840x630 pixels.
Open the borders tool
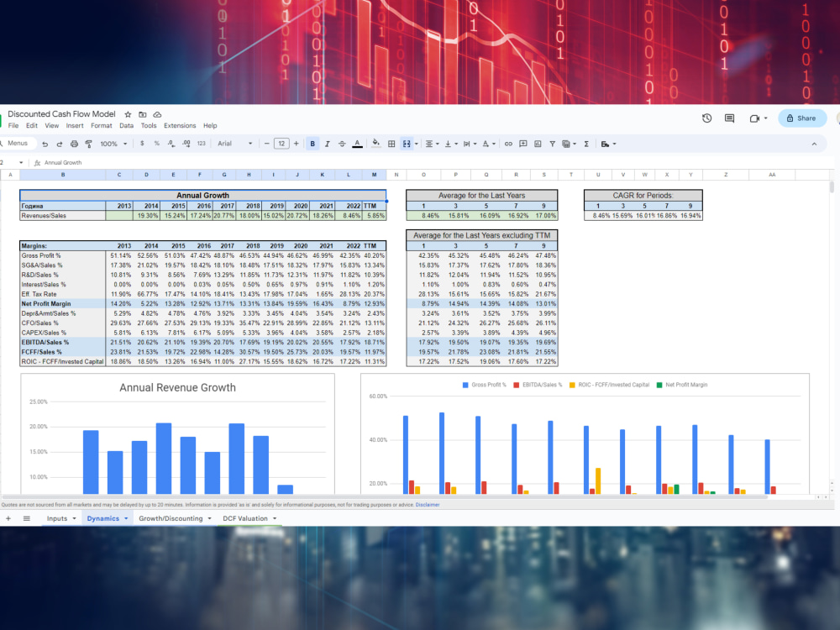click(391, 144)
